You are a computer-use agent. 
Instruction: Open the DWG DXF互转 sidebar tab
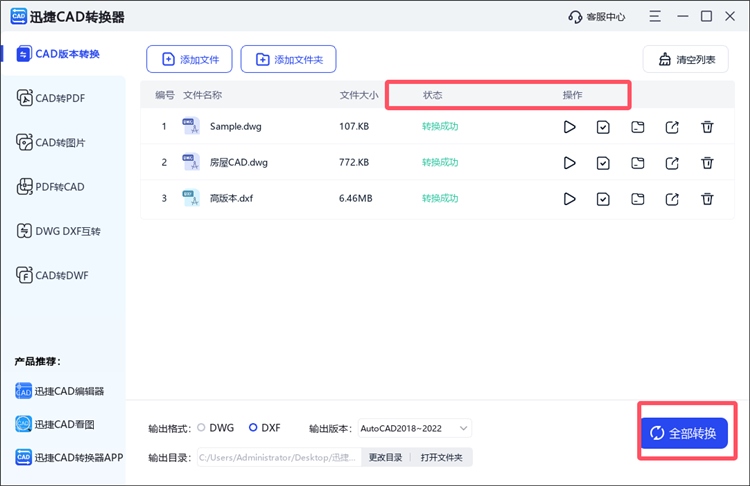click(62, 231)
